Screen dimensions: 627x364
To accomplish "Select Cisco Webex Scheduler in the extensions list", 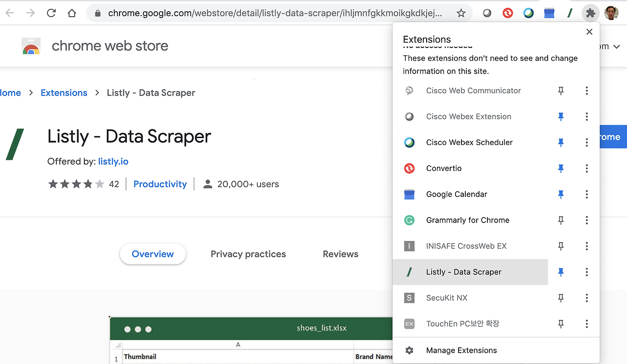I will pyautogui.click(x=470, y=143).
